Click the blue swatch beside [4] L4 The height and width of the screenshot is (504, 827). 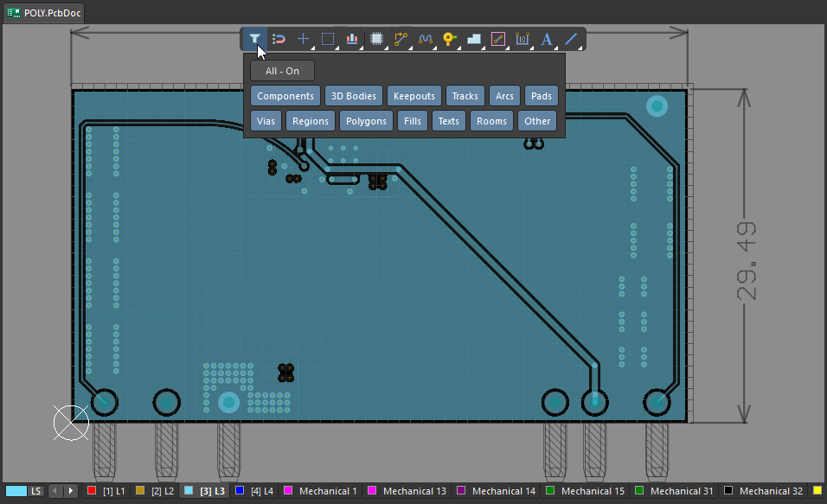coord(240,490)
